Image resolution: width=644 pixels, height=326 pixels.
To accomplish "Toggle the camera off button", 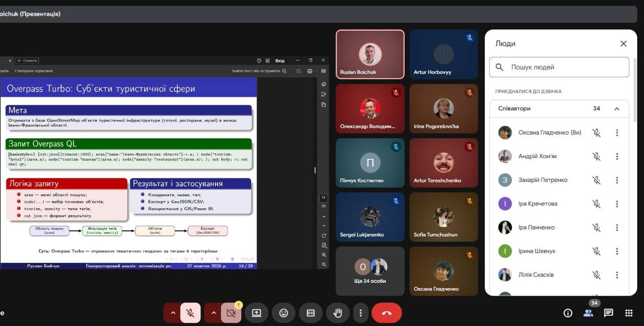I will pos(231,313).
